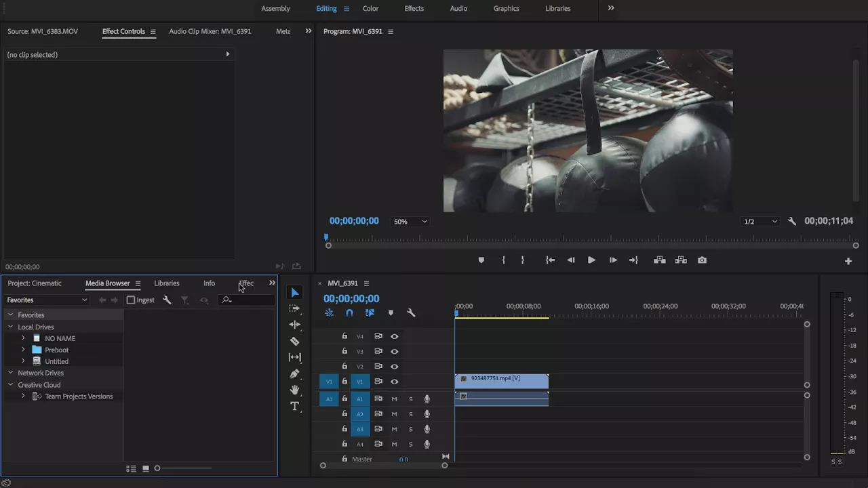The image size is (868, 488).
Task: Select the Type tool
Action: point(295,406)
